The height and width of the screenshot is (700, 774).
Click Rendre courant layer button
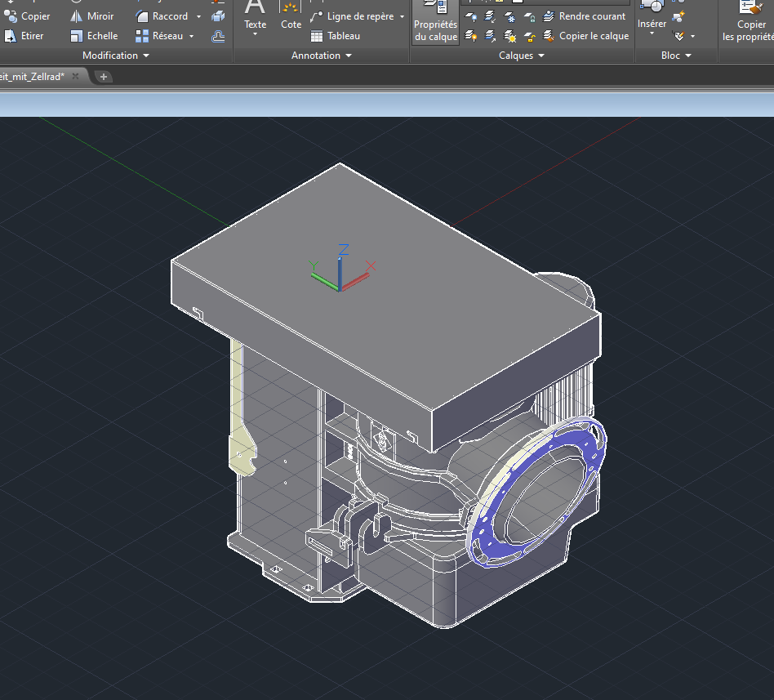(x=584, y=16)
